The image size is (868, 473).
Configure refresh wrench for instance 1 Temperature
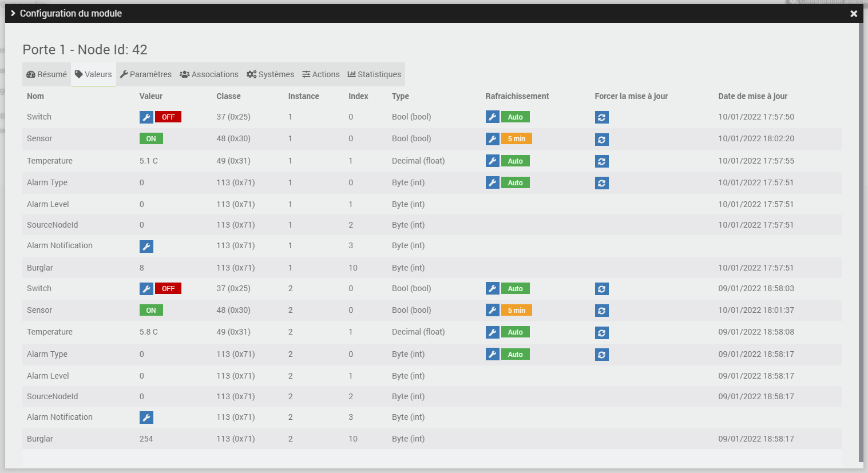[493, 161]
